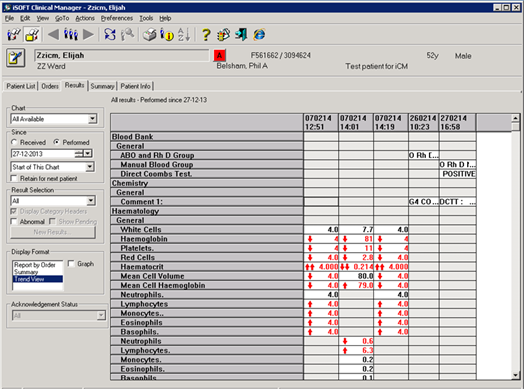Click the printer icon in toolbar

150,34
